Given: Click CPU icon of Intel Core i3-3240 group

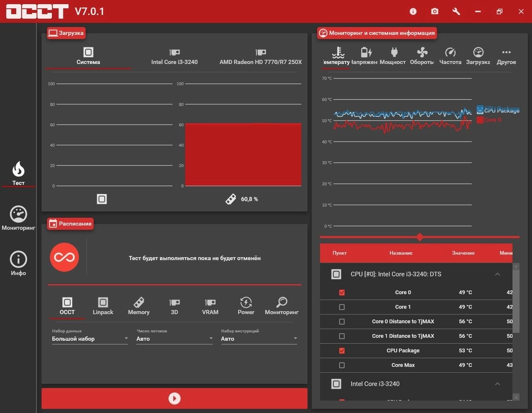Looking at the screenshot, I should pos(336,384).
